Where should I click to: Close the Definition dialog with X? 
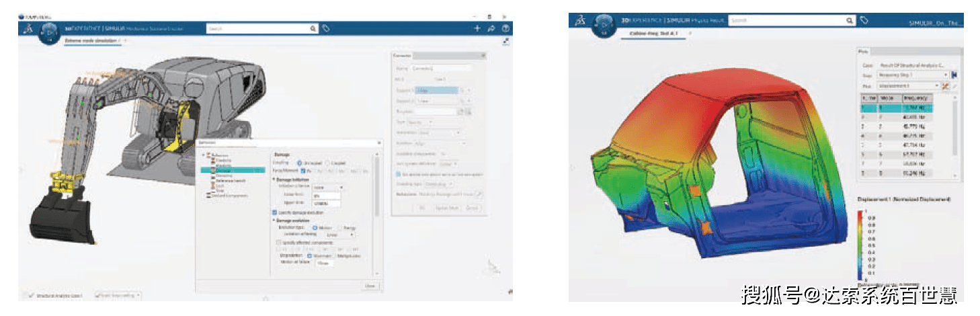[378, 143]
